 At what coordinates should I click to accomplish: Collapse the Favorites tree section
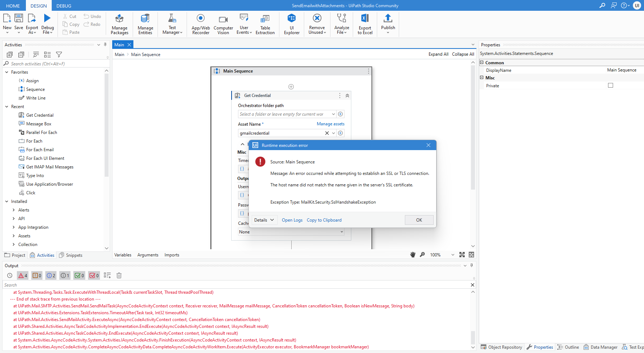click(6, 72)
